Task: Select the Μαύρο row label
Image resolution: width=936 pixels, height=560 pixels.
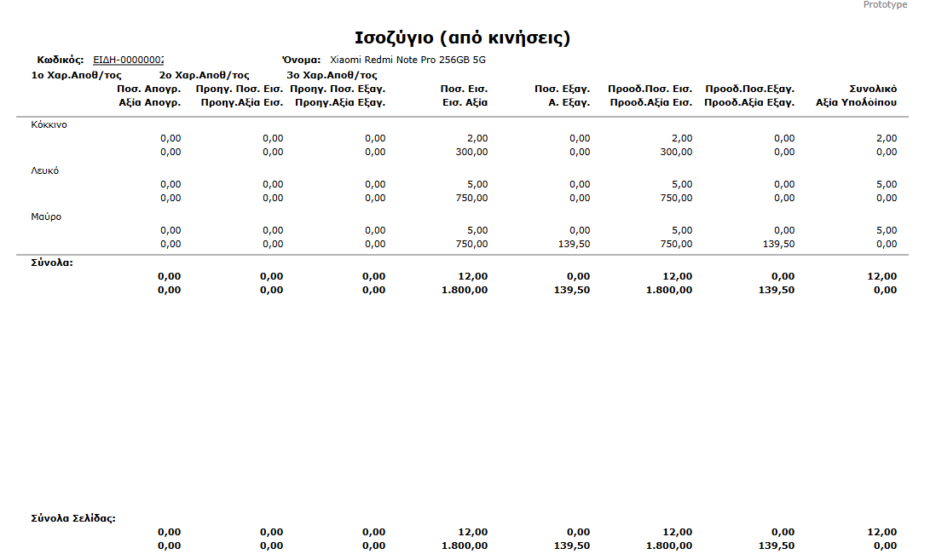Action: pos(46,216)
